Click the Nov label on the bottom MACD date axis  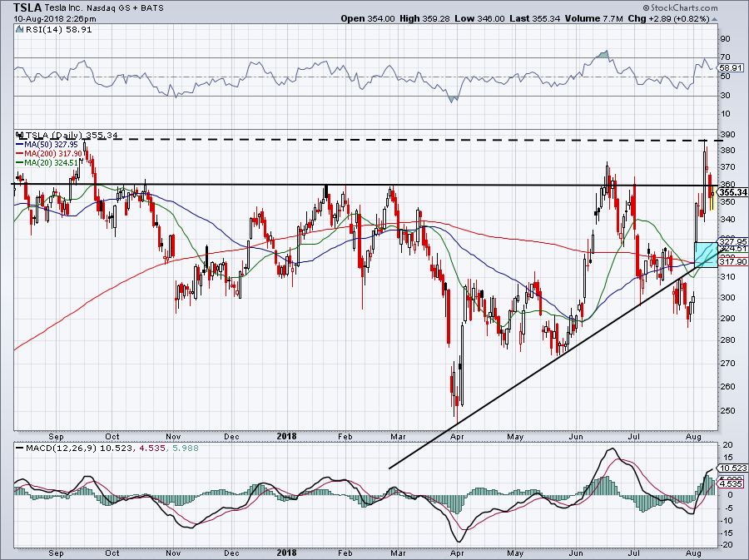point(173,553)
